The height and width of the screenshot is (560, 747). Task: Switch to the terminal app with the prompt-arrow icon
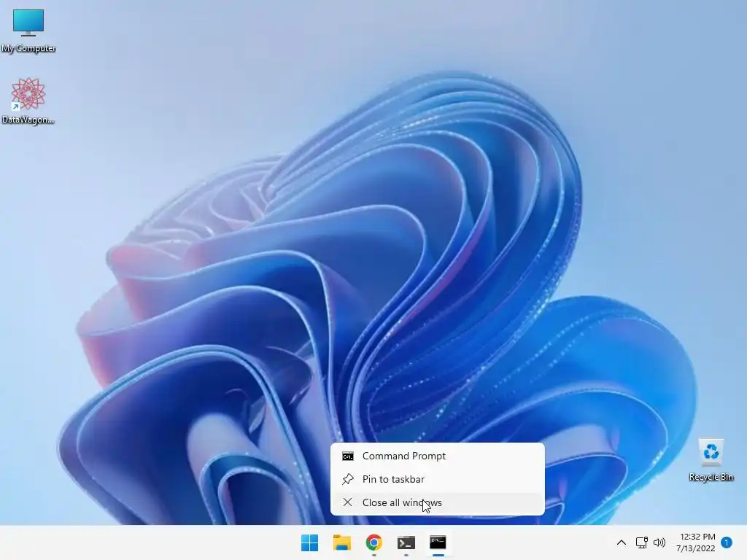click(406, 542)
